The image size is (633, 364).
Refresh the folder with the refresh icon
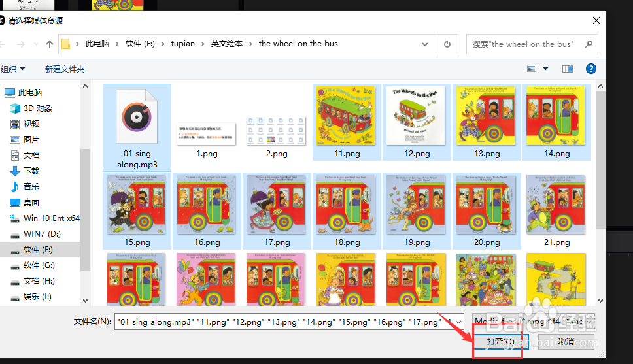pos(447,44)
